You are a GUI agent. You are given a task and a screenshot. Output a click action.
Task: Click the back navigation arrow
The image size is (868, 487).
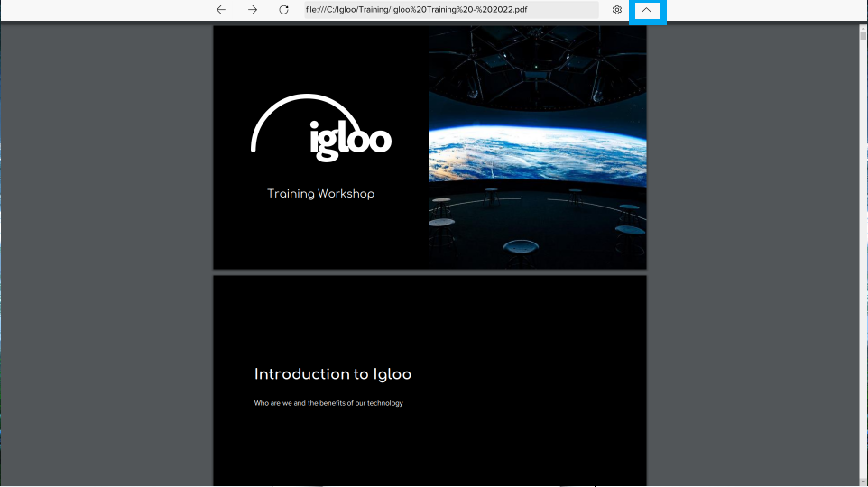(x=221, y=10)
